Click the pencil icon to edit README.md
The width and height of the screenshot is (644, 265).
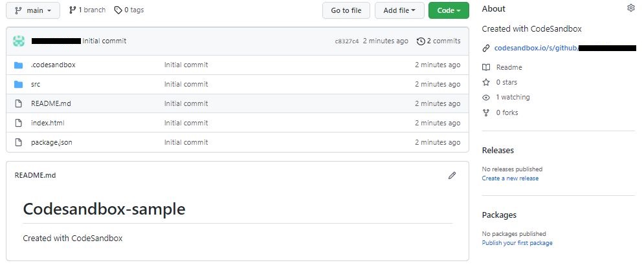(452, 175)
